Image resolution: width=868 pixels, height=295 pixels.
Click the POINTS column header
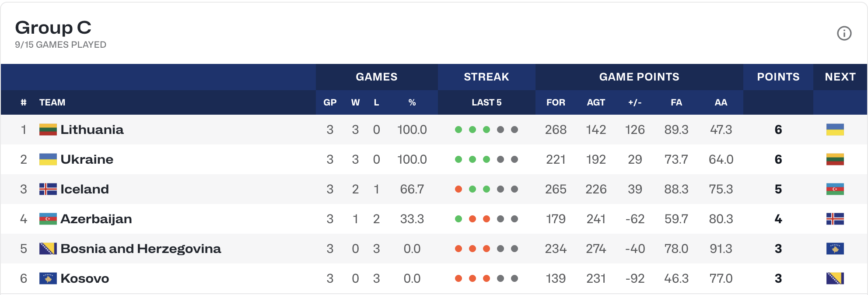pyautogui.click(x=778, y=77)
